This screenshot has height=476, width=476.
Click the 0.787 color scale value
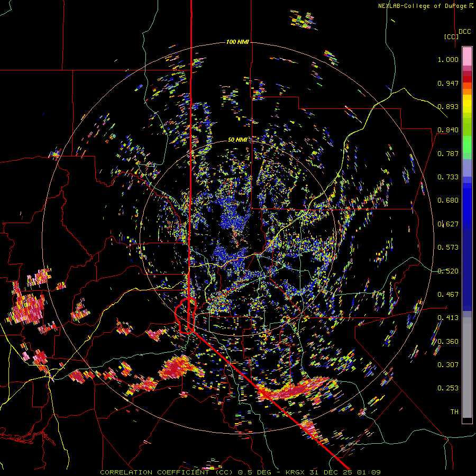pos(448,153)
